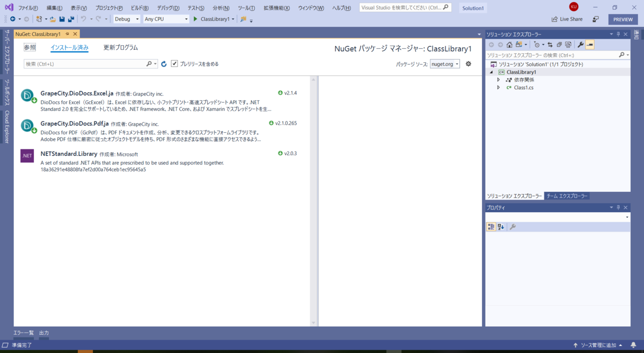The height and width of the screenshot is (353, 644).
Task: Open the ClassLibrary1 startup dropdown arrow
Action: (x=233, y=19)
